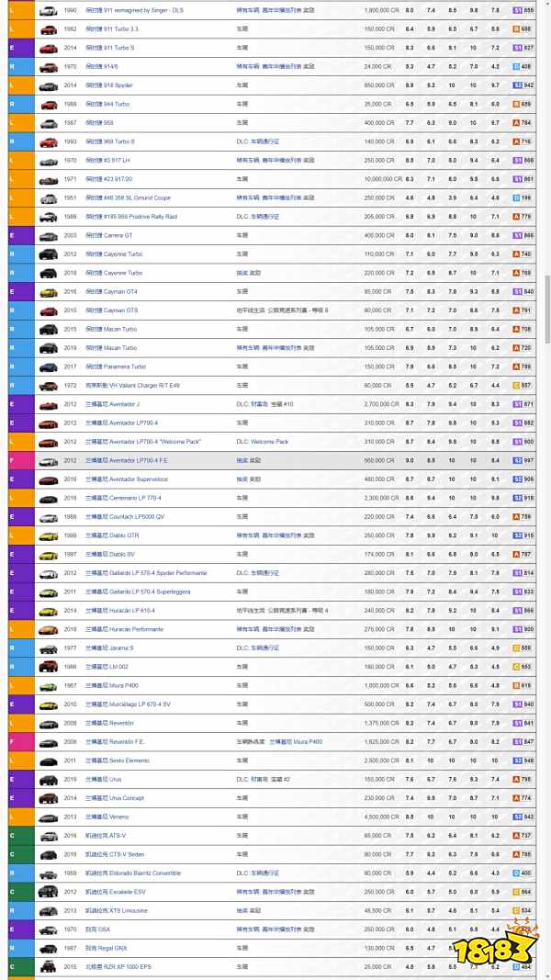The height and width of the screenshot is (980, 551).
Task: Click the S2 943 class badge
Action: tap(523, 817)
